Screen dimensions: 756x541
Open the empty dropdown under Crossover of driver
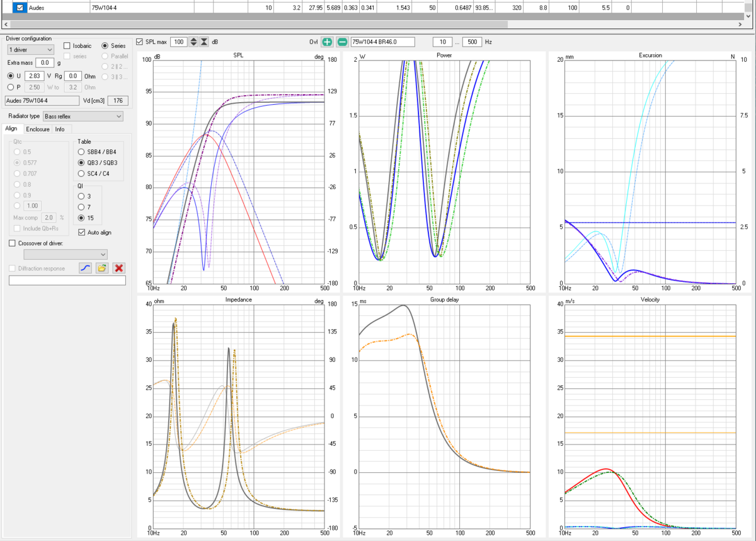coord(66,254)
